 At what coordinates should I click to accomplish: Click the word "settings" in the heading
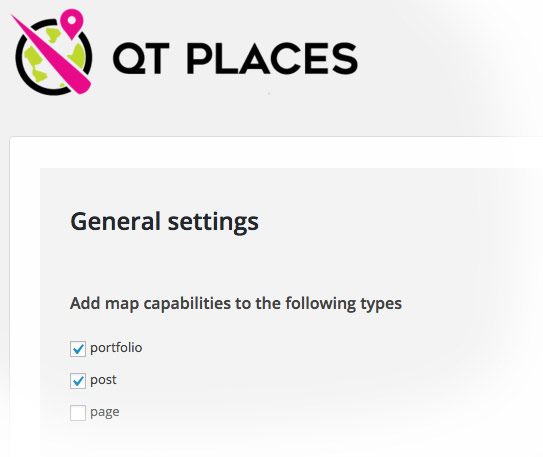(213, 222)
